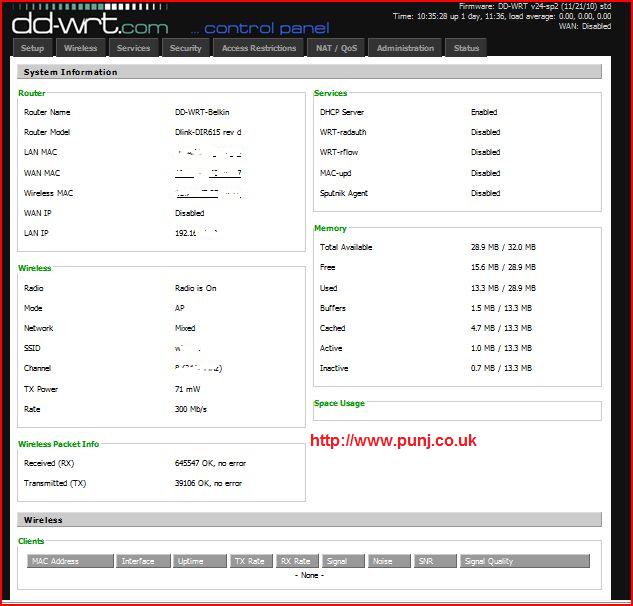Click the Network value Mixed
The height and width of the screenshot is (606, 633).
185,328
